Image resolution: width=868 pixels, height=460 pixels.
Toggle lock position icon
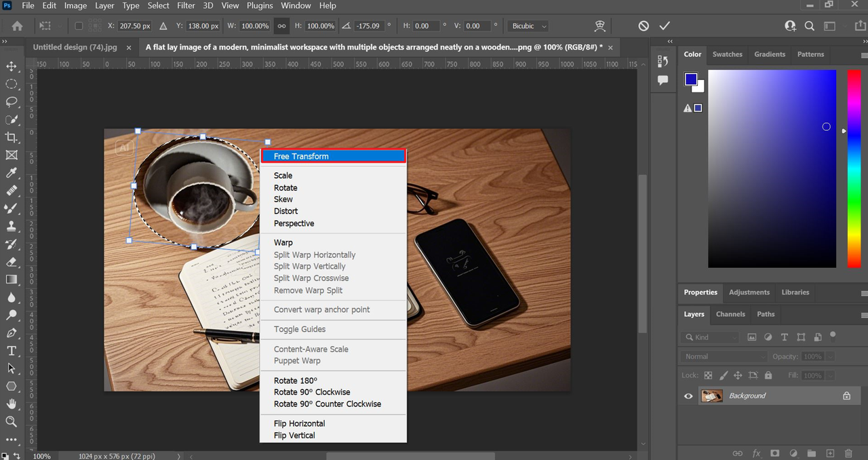pos(738,375)
